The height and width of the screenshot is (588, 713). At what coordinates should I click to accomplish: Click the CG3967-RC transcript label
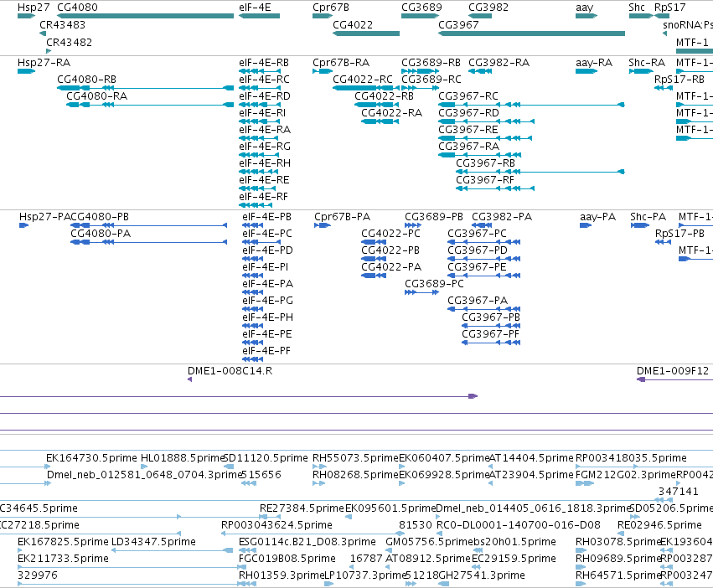[468, 96]
